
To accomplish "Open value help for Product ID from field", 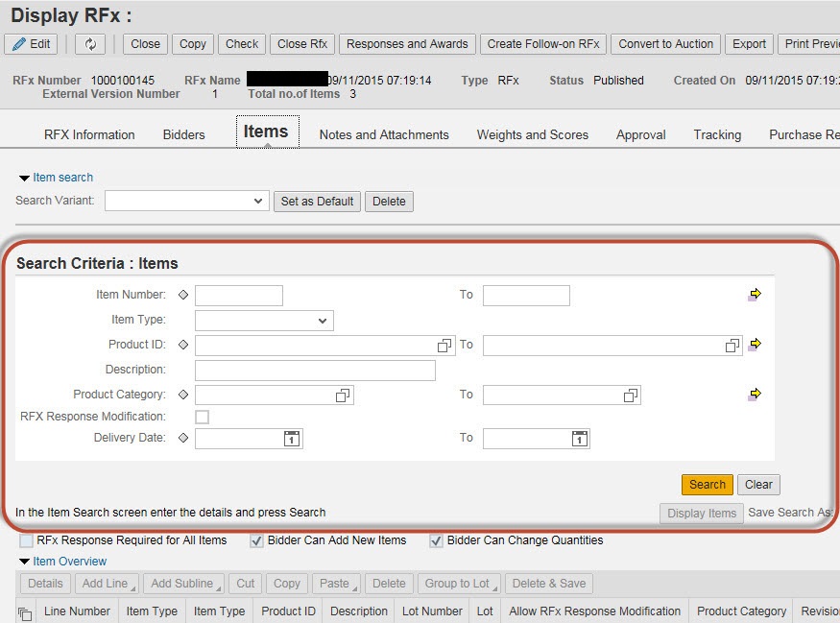I will [444, 346].
